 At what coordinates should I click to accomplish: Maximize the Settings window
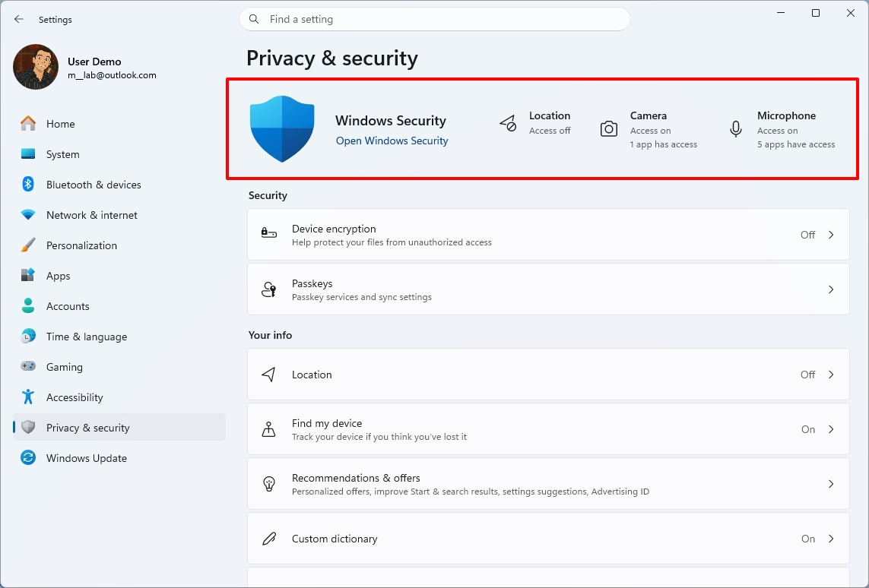[816, 13]
